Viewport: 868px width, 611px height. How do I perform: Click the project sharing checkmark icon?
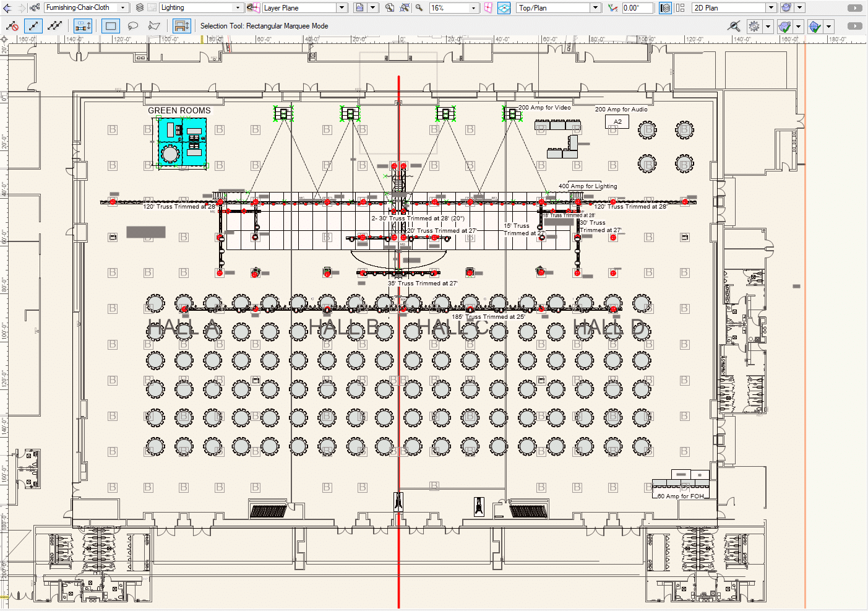click(x=784, y=26)
